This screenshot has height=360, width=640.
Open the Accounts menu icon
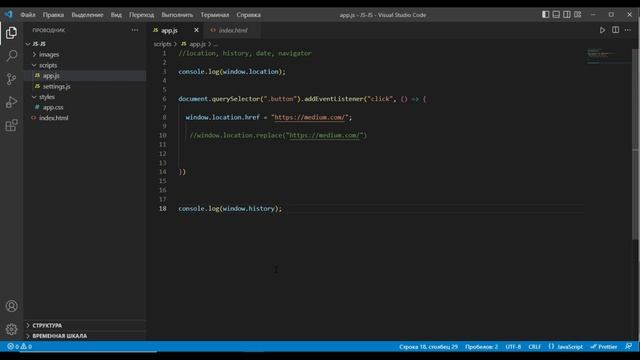[11, 306]
